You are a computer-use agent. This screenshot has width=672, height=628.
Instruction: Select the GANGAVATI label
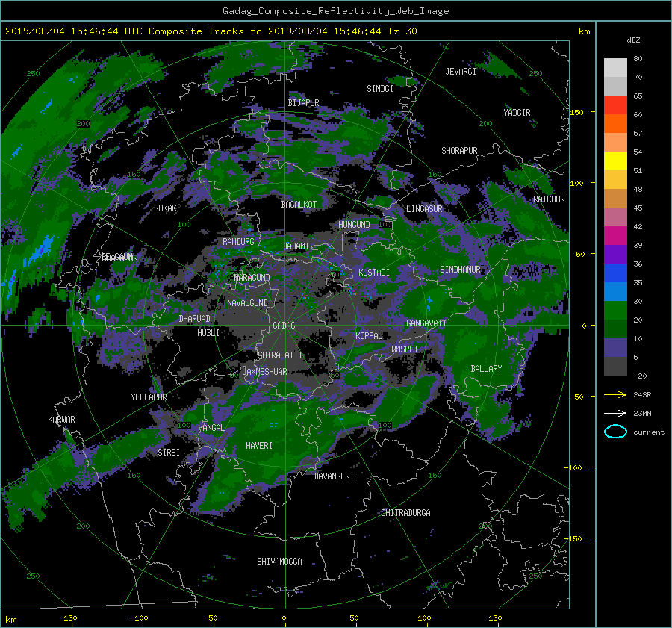(426, 323)
